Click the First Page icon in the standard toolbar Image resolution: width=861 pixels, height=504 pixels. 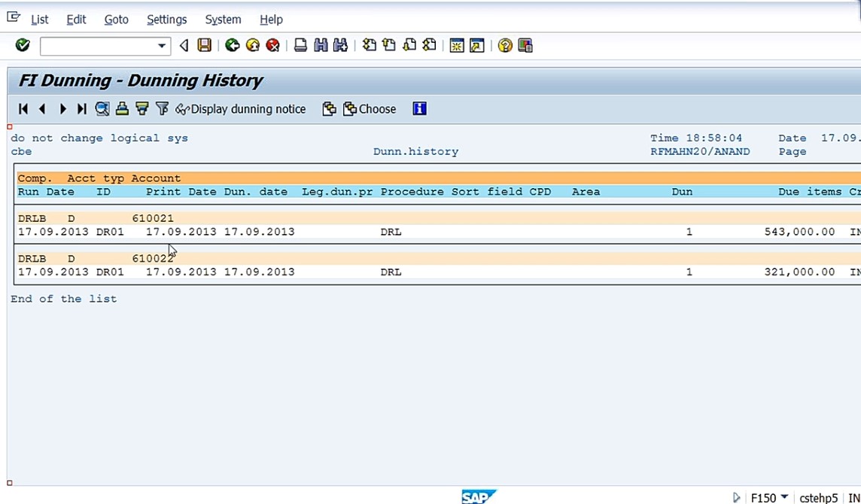click(370, 45)
